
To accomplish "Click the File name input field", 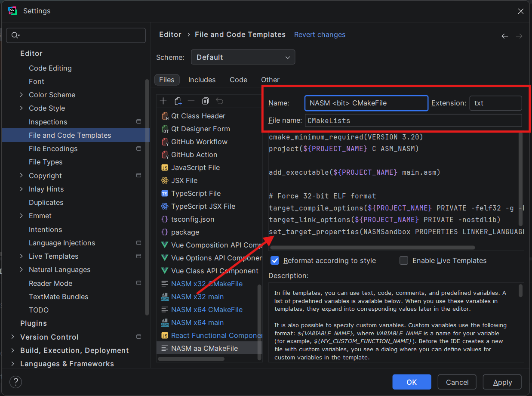I will pyautogui.click(x=413, y=121).
